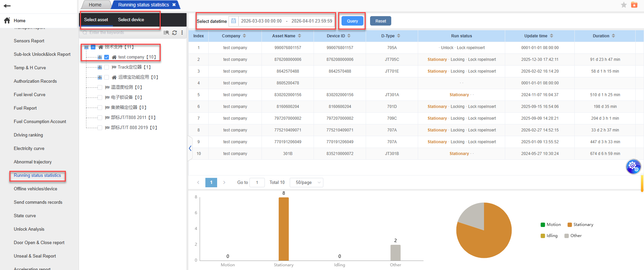The height and width of the screenshot is (270, 644).
Task: Switch to the Select device tab
Action: coord(131,20)
